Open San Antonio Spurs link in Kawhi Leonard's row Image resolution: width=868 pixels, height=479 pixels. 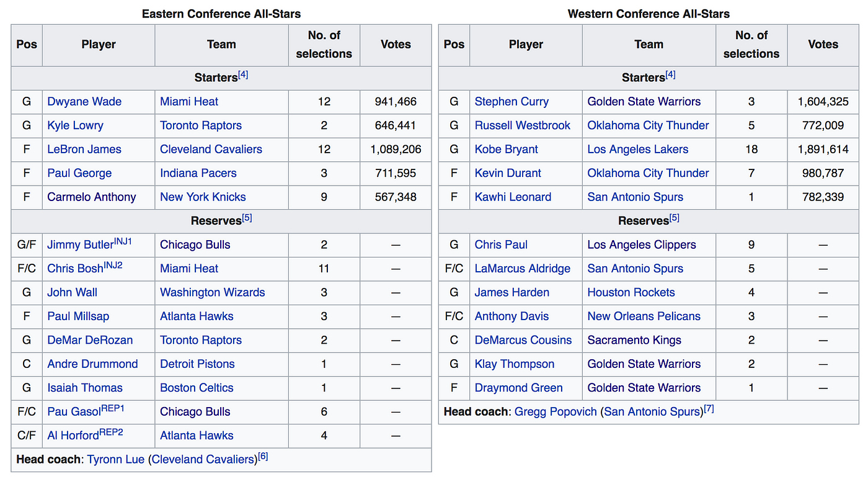(635, 197)
